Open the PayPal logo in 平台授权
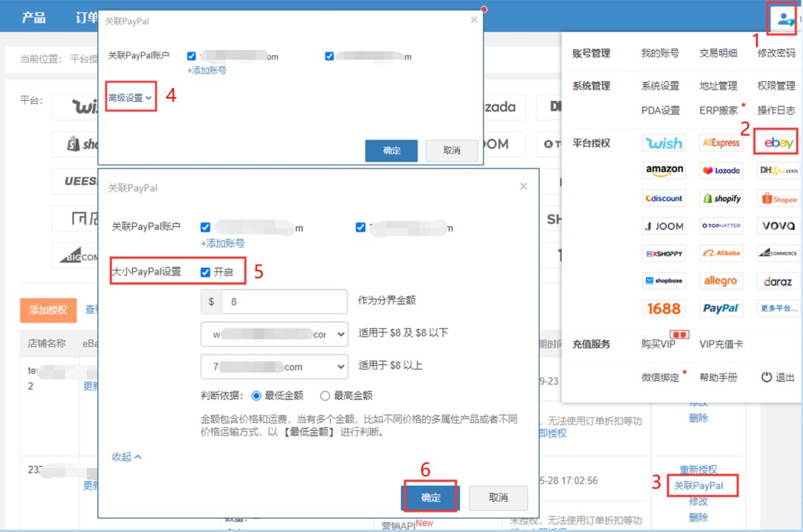The height and width of the screenshot is (532, 803). tap(721, 308)
